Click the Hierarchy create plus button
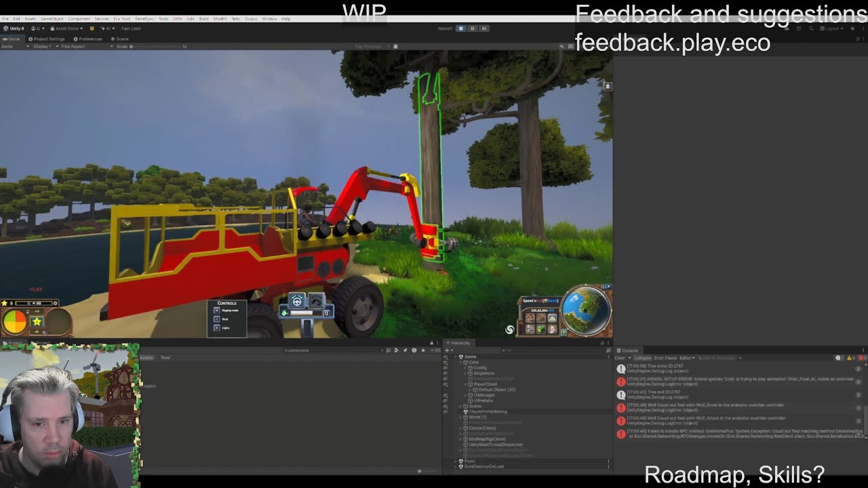The width and height of the screenshot is (868, 488). tap(448, 350)
